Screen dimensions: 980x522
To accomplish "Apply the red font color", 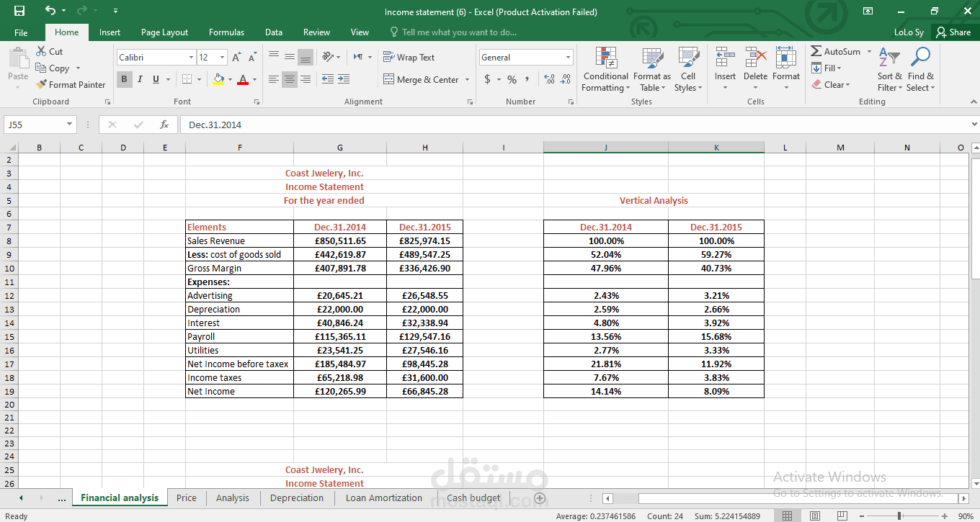I will tap(243, 79).
